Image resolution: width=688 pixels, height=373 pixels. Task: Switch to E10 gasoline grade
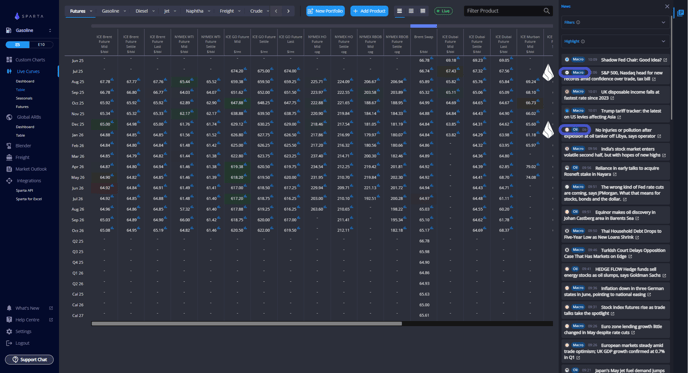(x=41, y=44)
